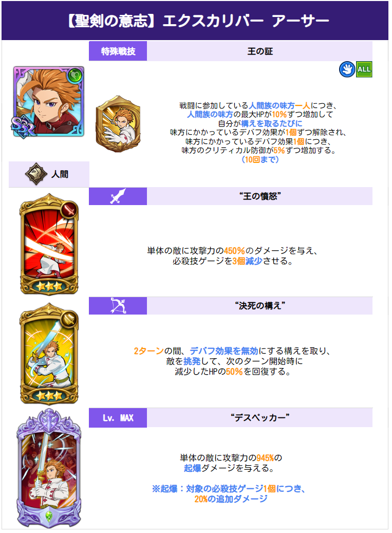392x533 pixels.
Task: Click the “デスペッカー” ultimate name header
Action: (260, 418)
